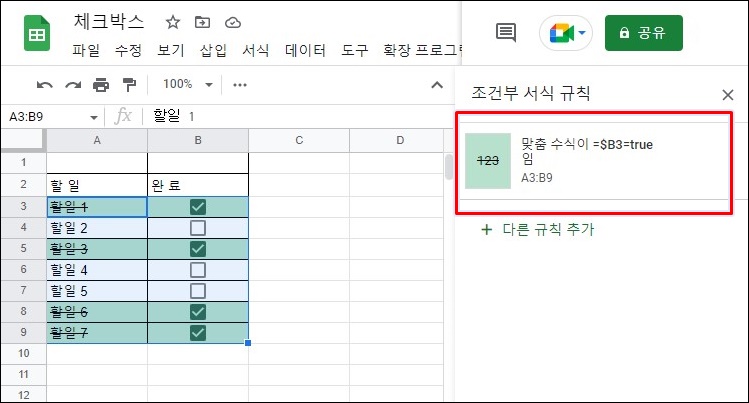Screen dimensions: 749x403
Task: Select strikethrough cell 할일 3
Action: click(97, 249)
